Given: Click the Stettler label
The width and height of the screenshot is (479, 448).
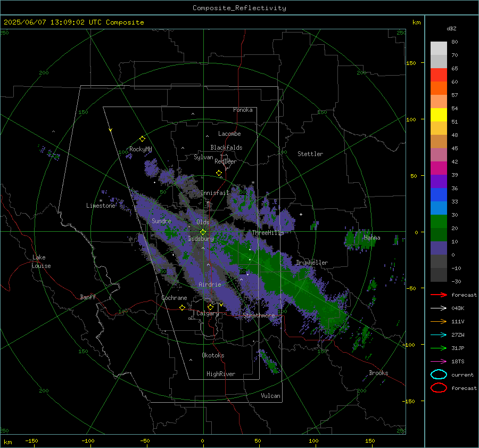Looking at the screenshot, I should tap(310, 154).
